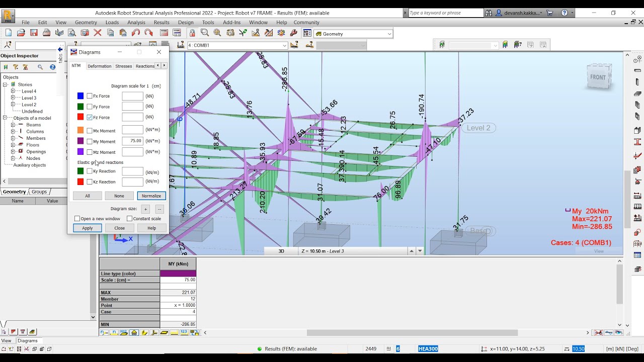The width and height of the screenshot is (644, 362).
Task: Open a project with folder icon
Action: tap(21, 33)
